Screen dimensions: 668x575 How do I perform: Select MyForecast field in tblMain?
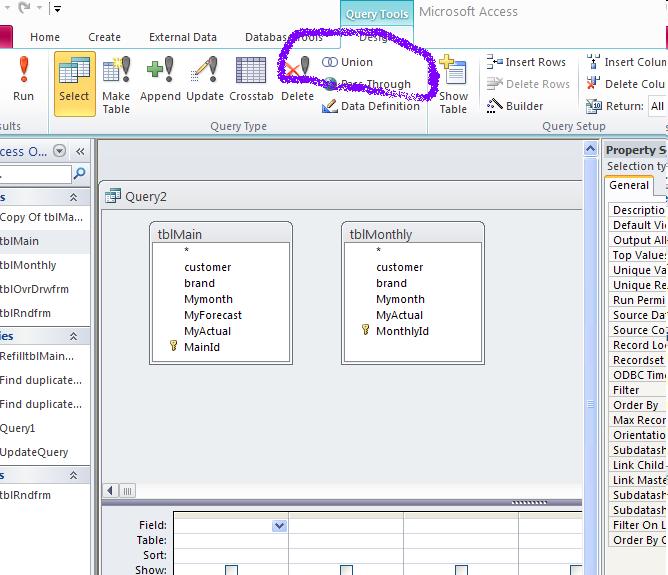[213, 315]
